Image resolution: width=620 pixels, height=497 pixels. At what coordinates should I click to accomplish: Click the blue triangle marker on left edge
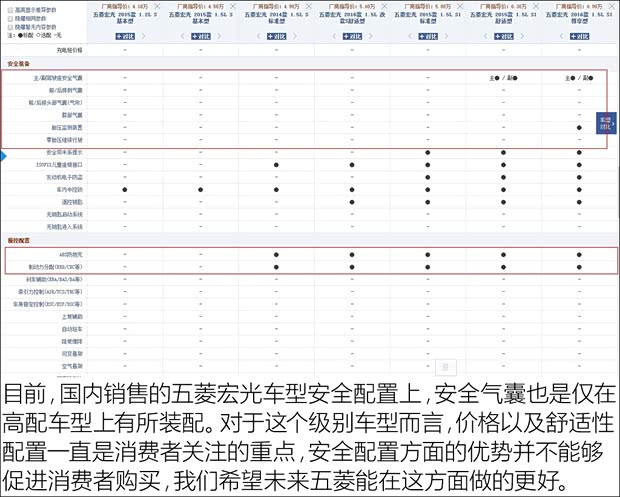[x=4, y=156]
